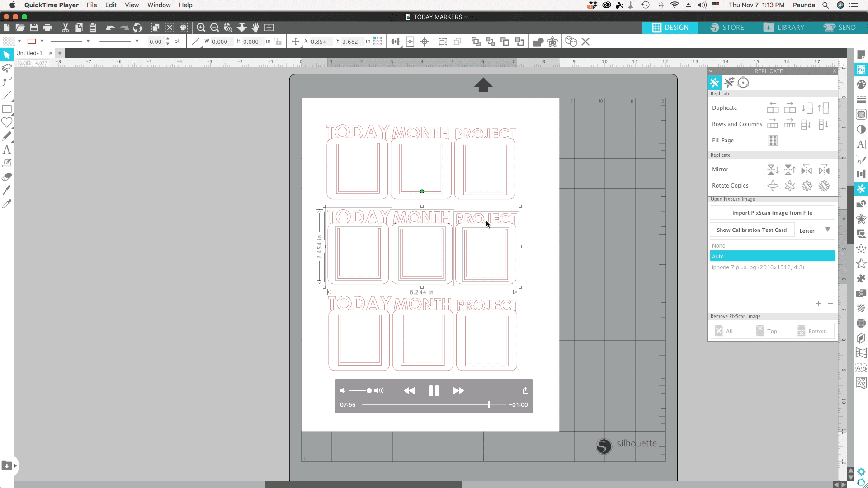The height and width of the screenshot is (488, 868).
Task: Toggle the lock aspect ratio padlock
Action: 278,42
